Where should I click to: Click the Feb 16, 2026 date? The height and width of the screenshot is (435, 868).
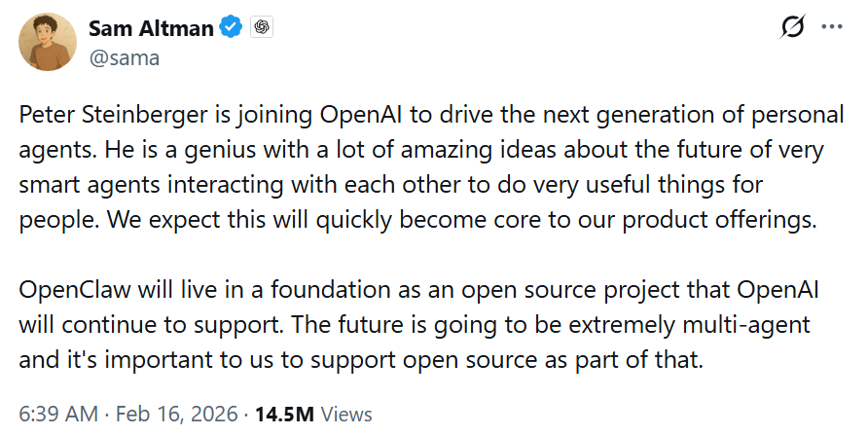[177, 414]
